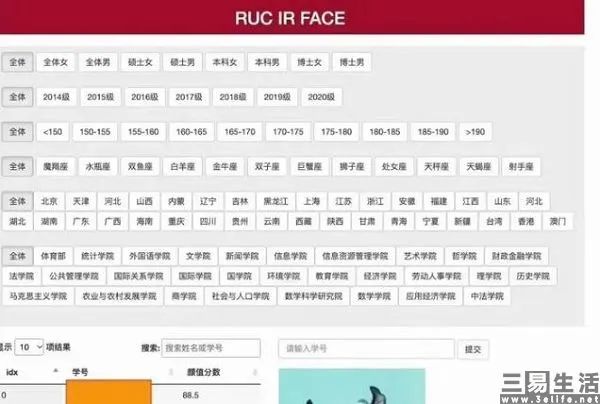Choose the 175-180 height range

(x=336, y=132)
